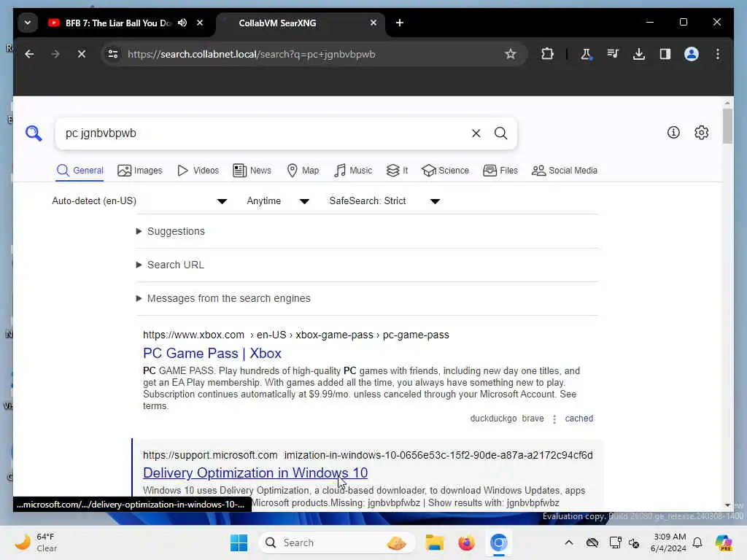Image resolution: width=747 pixels, height=560 pixels.
Task: Click the taskbar Search box
Action: tap(336, 542)
